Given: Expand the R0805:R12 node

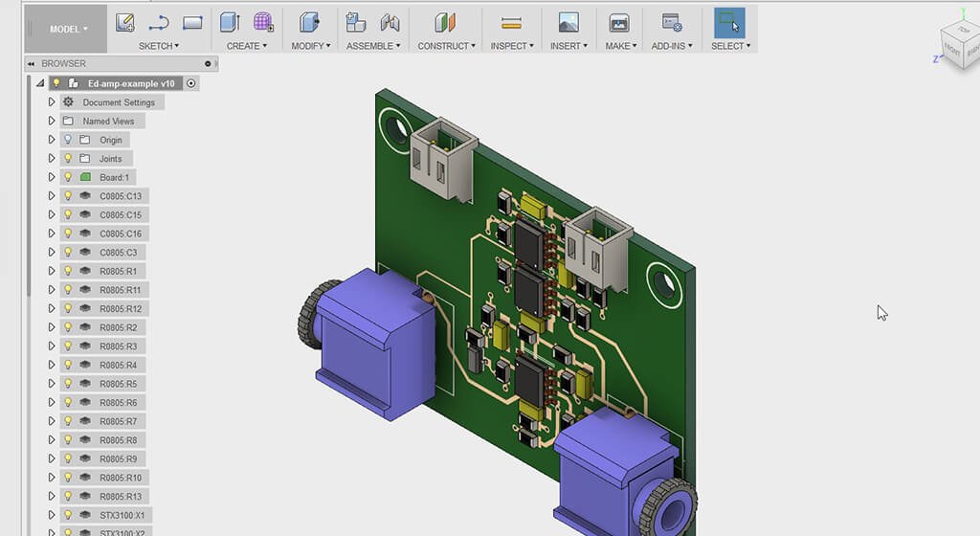Looking at the screenshot, I should click(52, 308).
